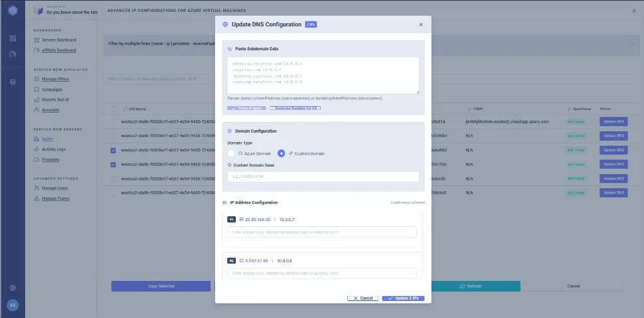Sort the table by Spamhaus column
Screen dimensions: 644x318
[579, 109]
